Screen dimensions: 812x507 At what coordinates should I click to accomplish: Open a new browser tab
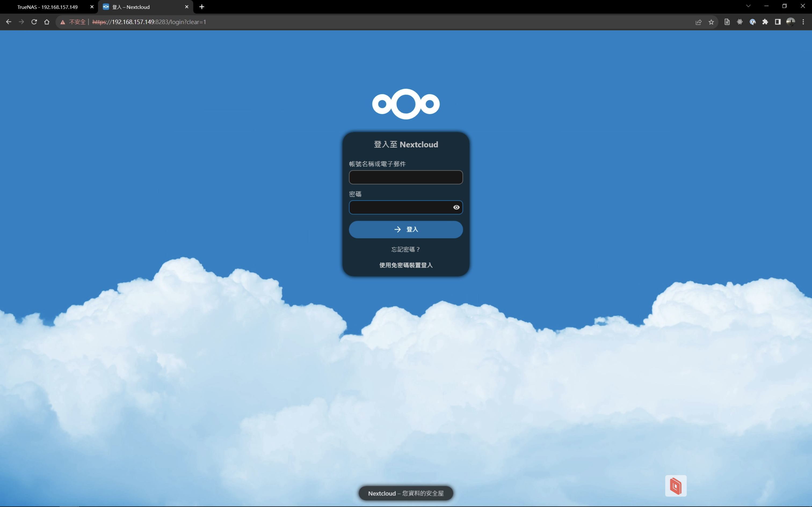tap(202, 7)
